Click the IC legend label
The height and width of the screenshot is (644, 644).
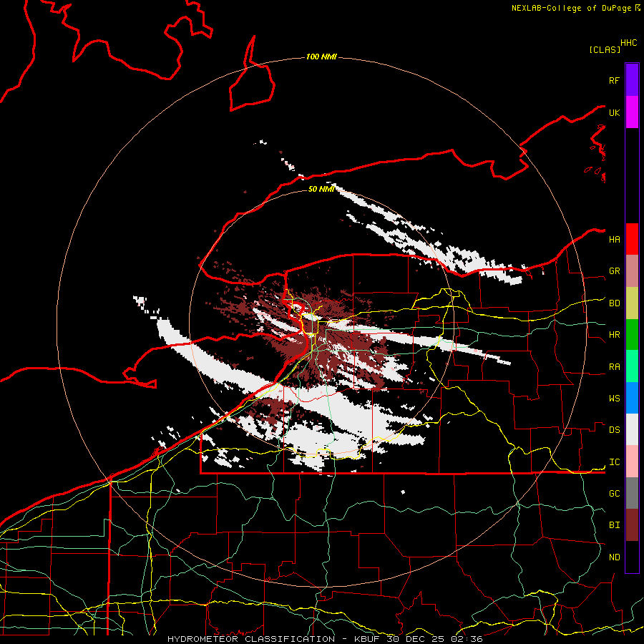click(614, 462)
